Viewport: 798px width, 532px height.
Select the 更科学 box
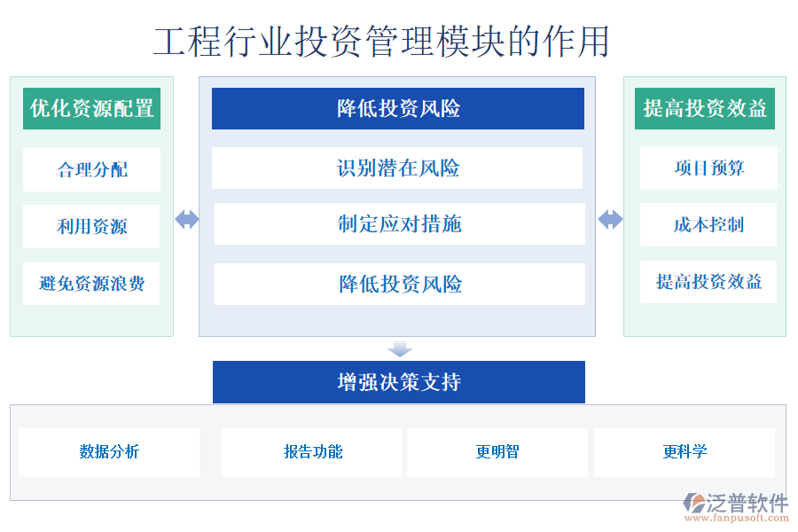(684, 452)
